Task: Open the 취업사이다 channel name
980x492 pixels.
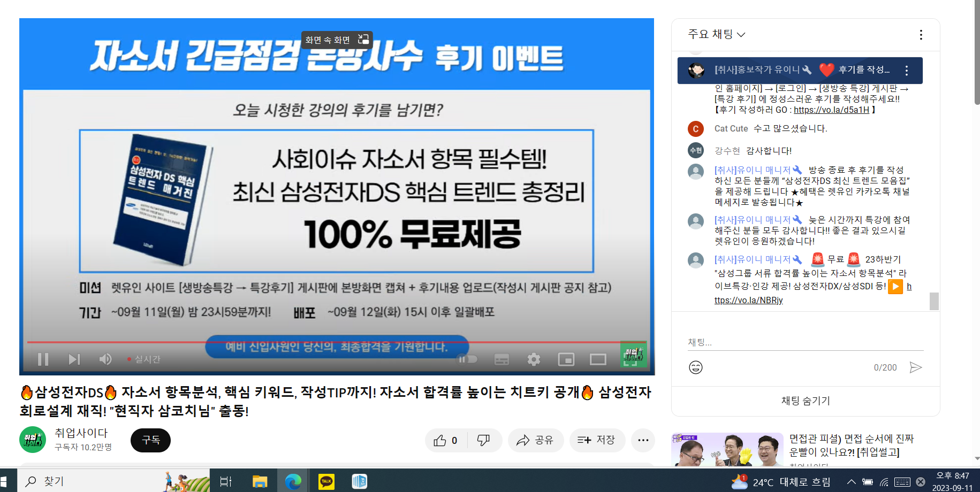Action: [x=81, y=433]
